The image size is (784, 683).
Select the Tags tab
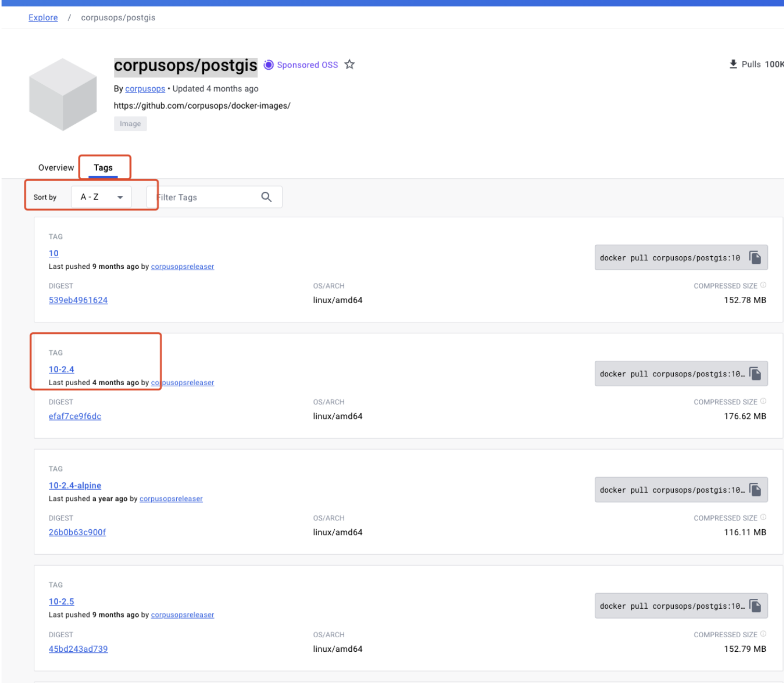point(103,167)
